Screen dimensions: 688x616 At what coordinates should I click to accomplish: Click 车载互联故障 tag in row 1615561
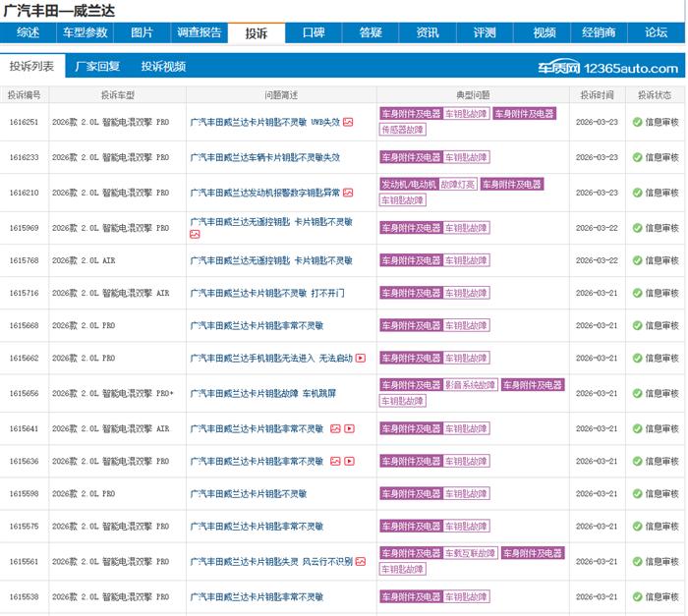tap(470, 553)
